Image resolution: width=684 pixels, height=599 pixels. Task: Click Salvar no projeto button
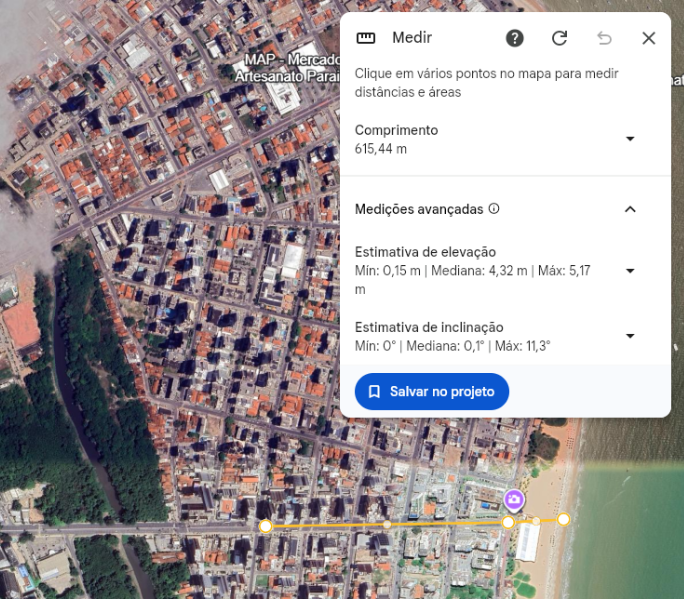pyautogui.click(x=431, y=391)
